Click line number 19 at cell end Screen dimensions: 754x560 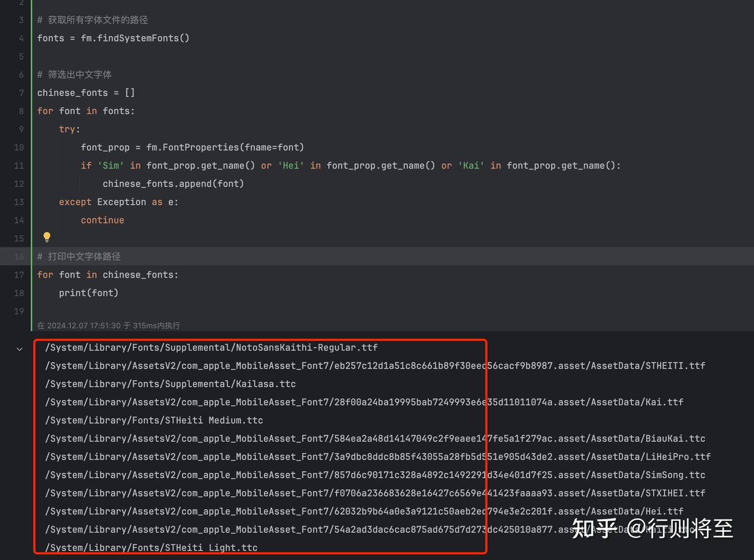[19, 311]
